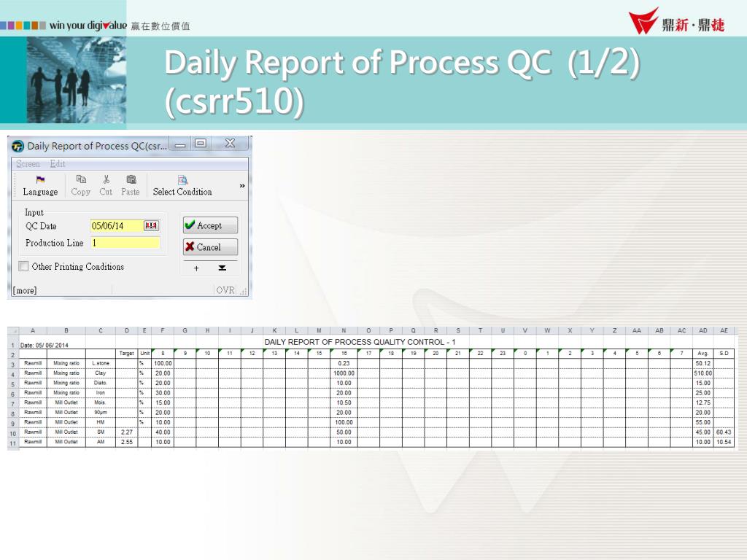The height and width of the screenshot is (560, 747).
Task: Click the Production Line field
Action: pyautogui.click(x=125, y=243)
